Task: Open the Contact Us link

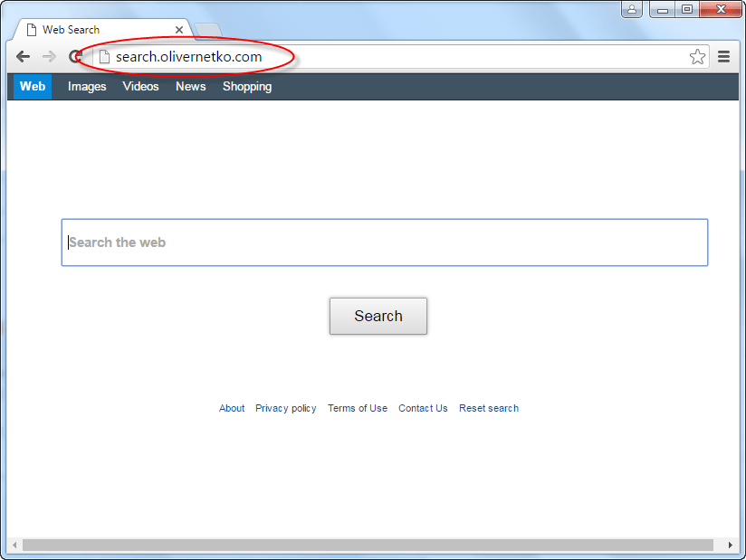Action: pyautogui.click(x=423, y=408)
